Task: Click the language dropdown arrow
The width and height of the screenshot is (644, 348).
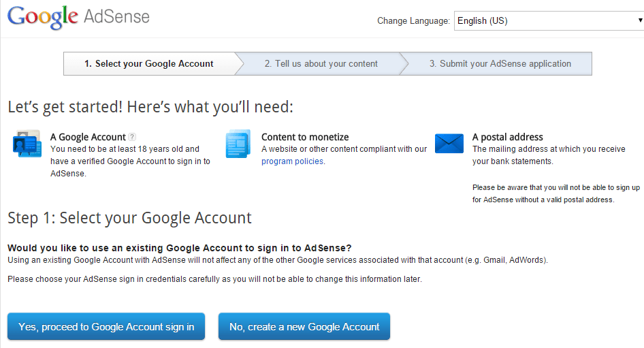Action: [x=640, y=20]
